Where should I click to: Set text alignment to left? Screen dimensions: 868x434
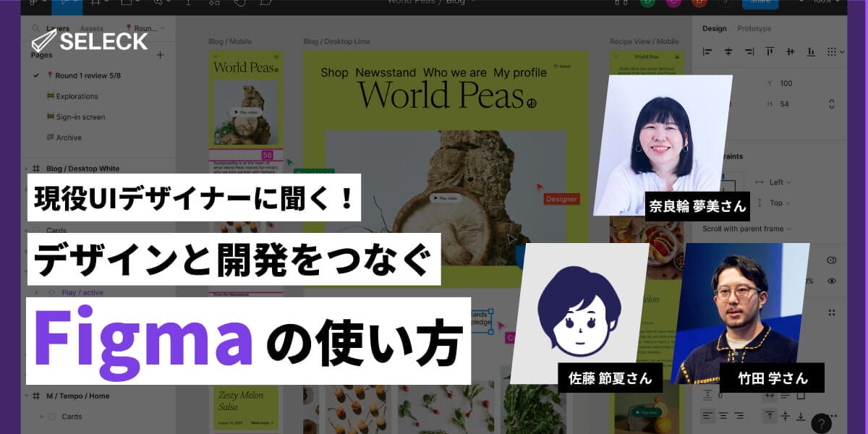coord(707,416)
